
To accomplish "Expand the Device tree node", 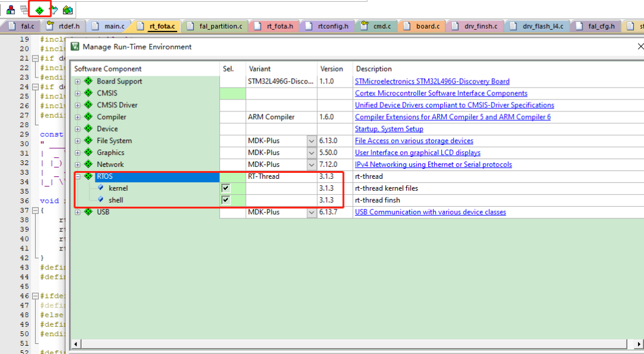I will click(78, 129).
